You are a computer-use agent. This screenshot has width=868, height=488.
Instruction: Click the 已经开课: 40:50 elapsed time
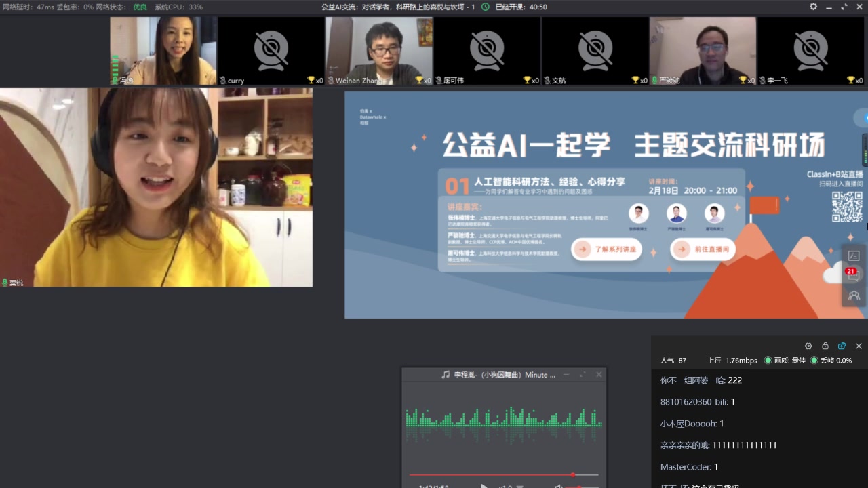click(521, 7)
